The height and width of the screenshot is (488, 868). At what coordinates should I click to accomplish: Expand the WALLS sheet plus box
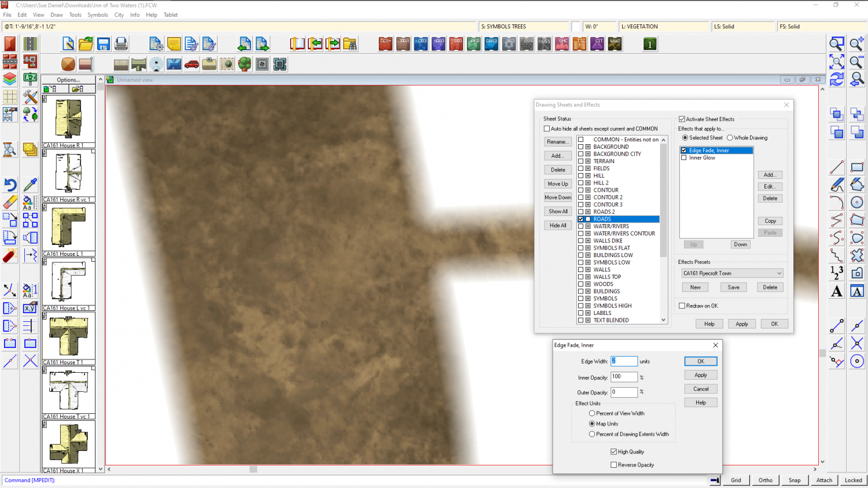tap(588, 270)
